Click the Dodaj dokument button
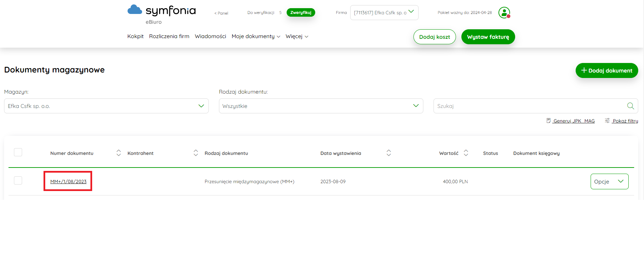 pyautogui.click(x=607, y=70)
